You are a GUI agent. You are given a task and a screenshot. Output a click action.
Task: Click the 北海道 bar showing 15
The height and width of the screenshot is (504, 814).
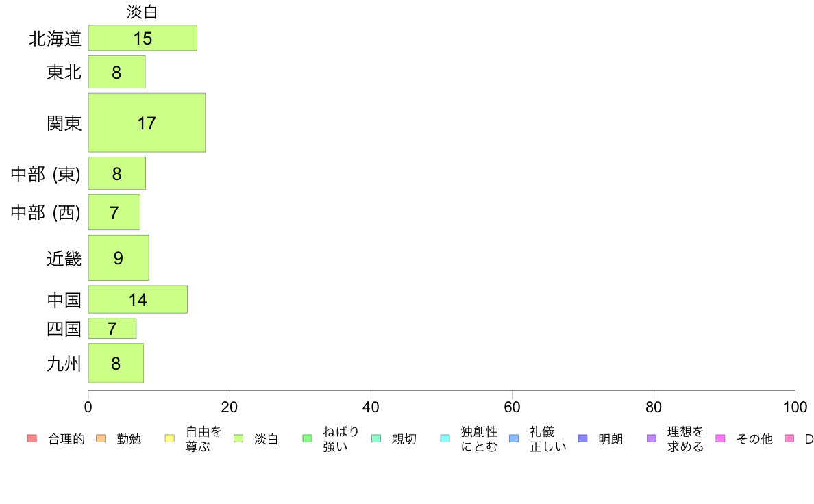coord(143,38)
